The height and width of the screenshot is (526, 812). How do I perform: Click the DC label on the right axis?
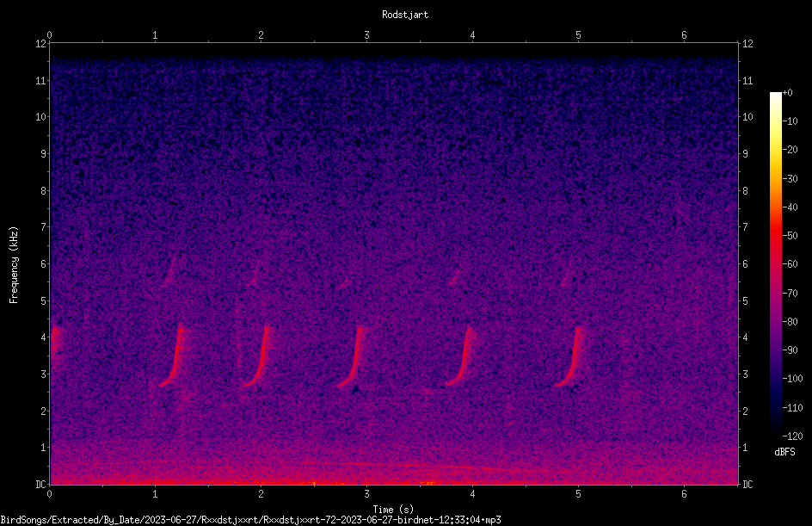tap(747, 484)
